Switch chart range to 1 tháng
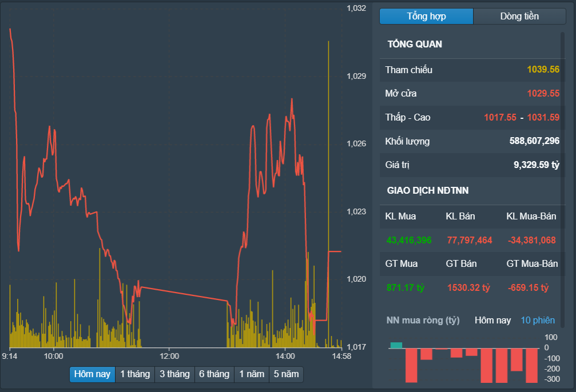The width and height of the screenshot is (576, 392). click(x=135, y=374)
